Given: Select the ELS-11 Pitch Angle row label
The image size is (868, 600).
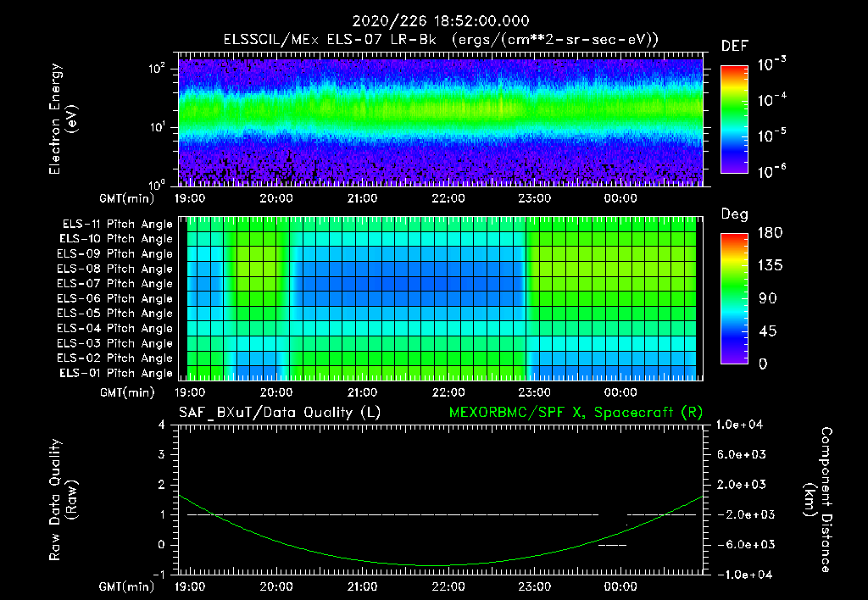Looking at the screenshot, I should click(117, 225).
